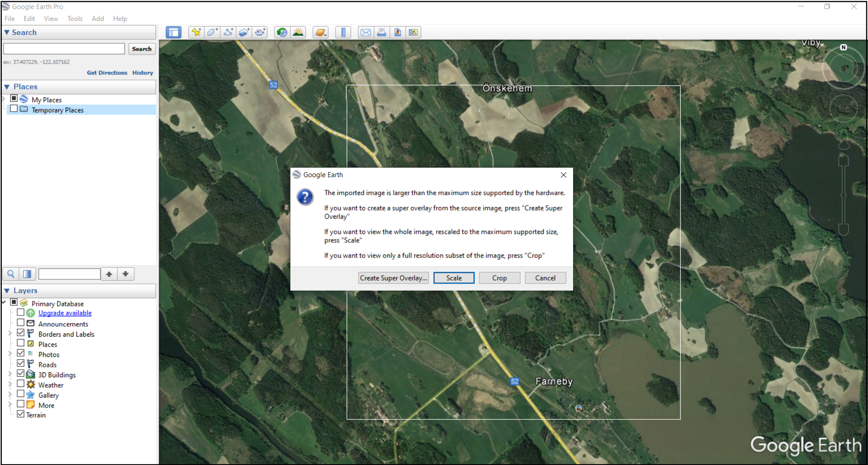
Task: Focus the Search text field
Action: tap(64, 49)
